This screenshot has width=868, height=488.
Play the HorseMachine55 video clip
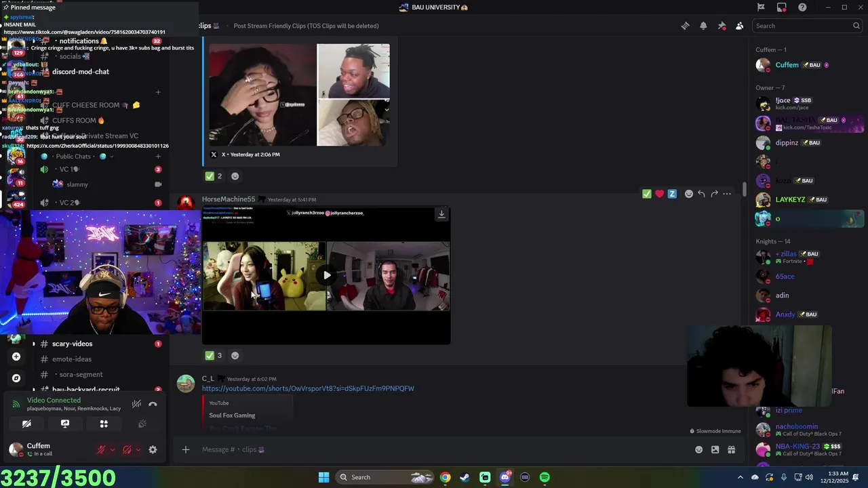coord(327,275)
